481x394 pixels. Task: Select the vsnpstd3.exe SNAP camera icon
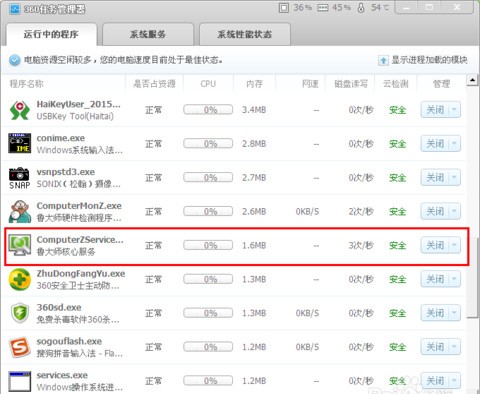pos(20,178)
